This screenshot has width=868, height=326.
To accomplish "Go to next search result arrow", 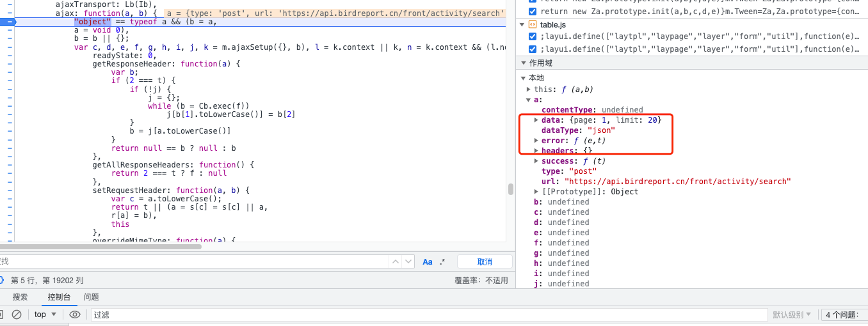I will [x=408, y=262].
